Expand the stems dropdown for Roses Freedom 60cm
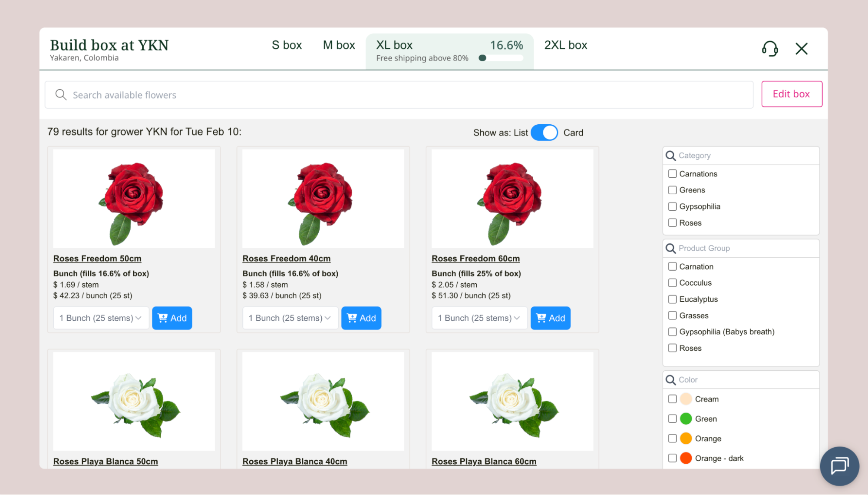868x495 pixels. [x=479, y=318]
